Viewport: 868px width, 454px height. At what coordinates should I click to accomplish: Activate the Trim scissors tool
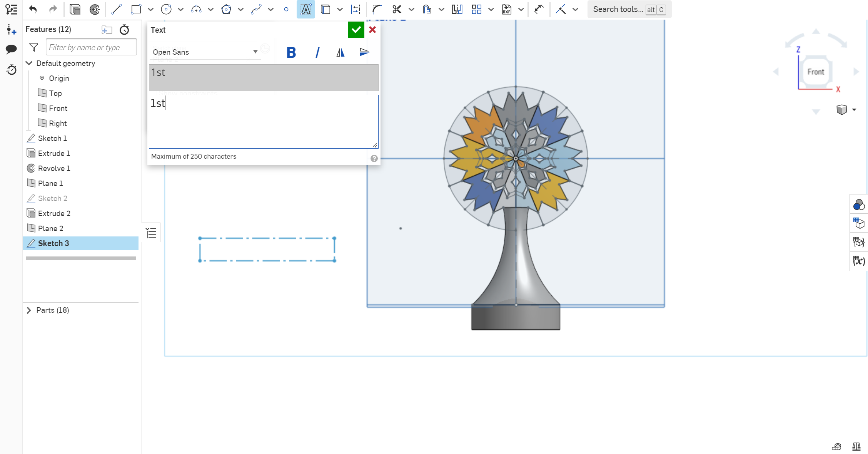click(x=397, y=9)
